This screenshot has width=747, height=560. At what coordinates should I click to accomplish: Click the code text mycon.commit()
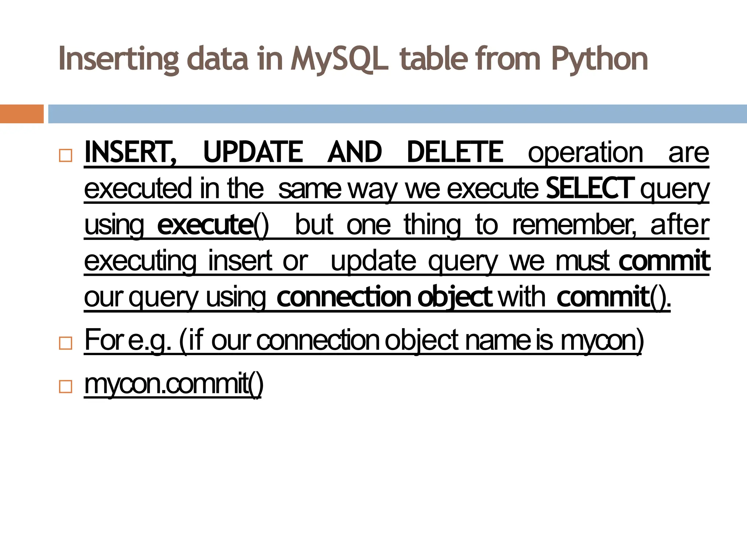[x=174, y=384]
